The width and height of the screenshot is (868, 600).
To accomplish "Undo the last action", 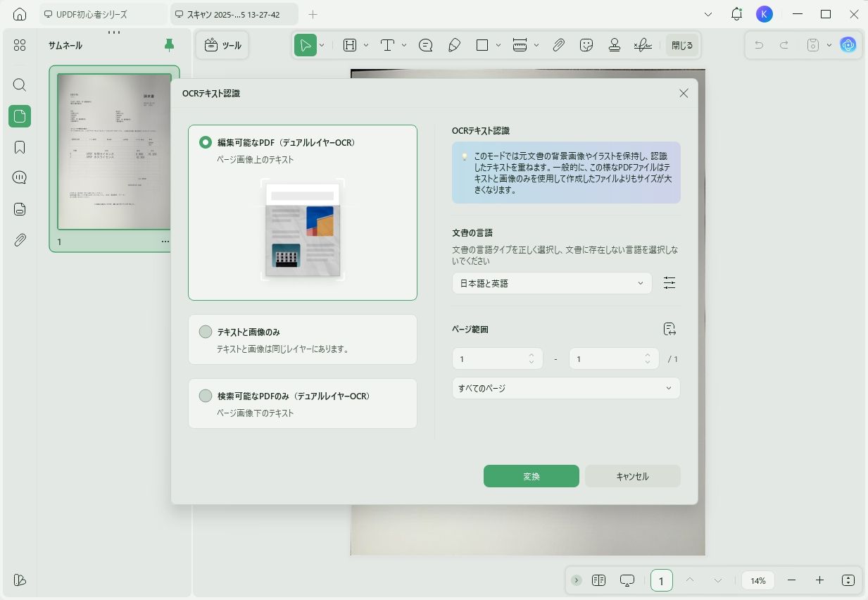I will (759, 45).
